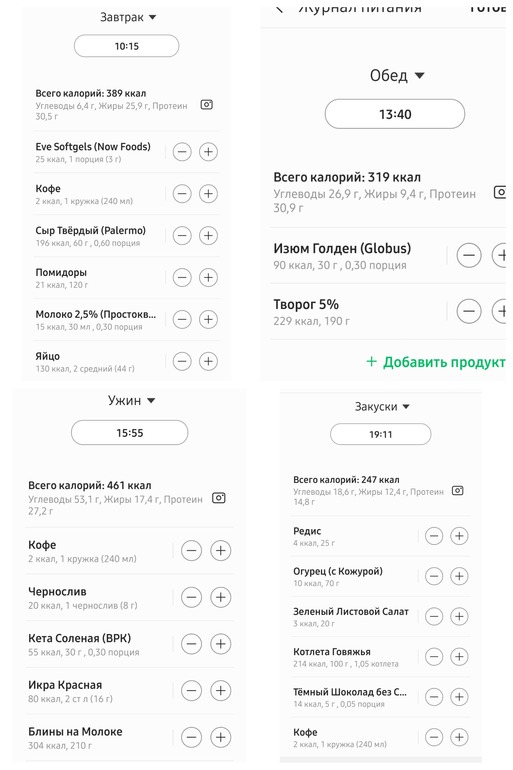Reduce the Редис amount with minus
513x770 pixels.
pyautogui.click(x=434, y=536)
